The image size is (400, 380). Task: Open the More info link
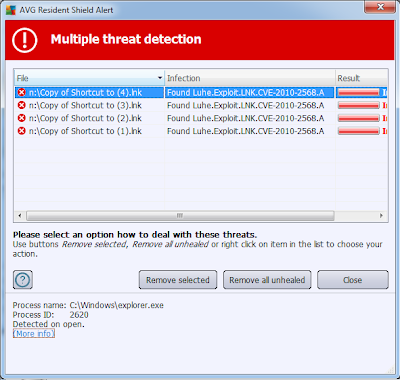(x=34, y=333)
